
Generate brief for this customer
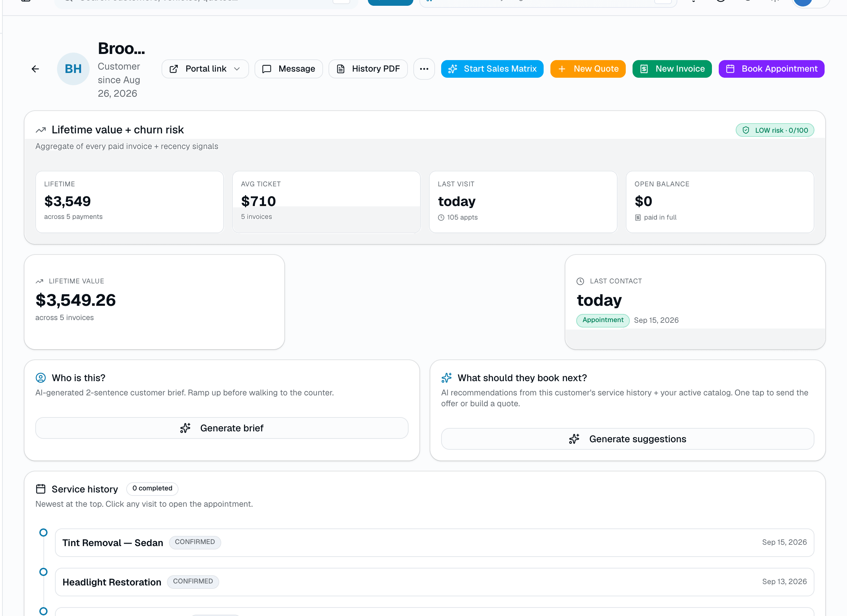click(222, 428)
